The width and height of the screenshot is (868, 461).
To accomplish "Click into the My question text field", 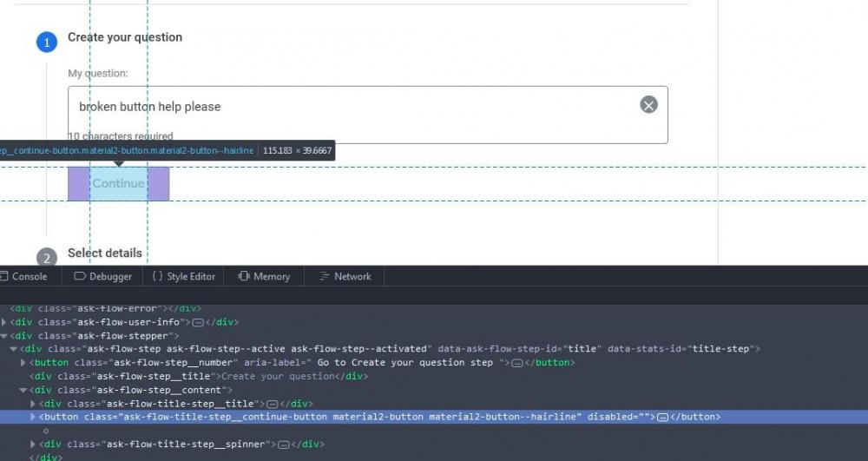I will point(347,107).
